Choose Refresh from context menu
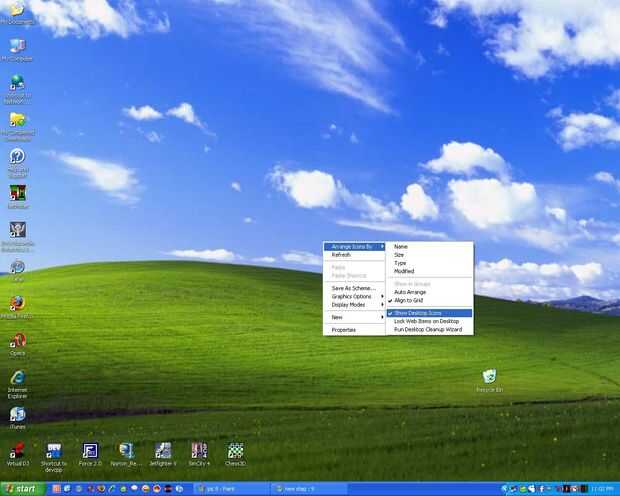620x496 pixels. pyautogui.click(x=354, y=255)
